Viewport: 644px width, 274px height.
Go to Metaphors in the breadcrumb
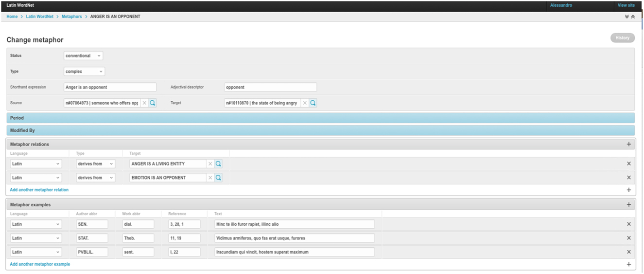coord(71,17)
